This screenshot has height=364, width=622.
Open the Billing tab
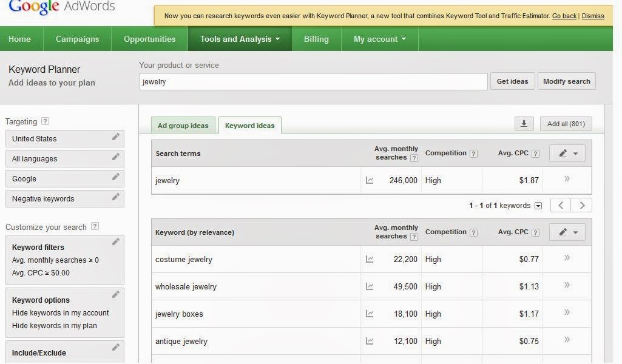pyautogui.click(x=316, y=39)
